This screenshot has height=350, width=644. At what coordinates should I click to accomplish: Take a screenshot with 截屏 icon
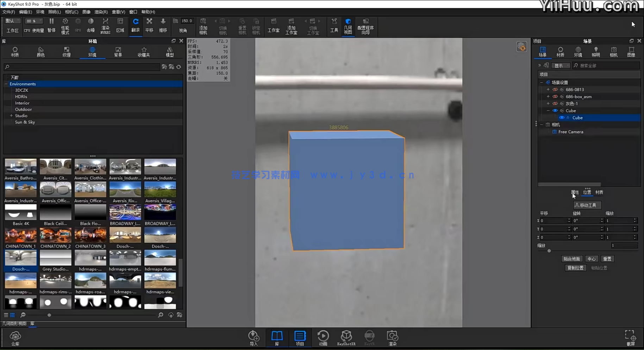point(630,337)
